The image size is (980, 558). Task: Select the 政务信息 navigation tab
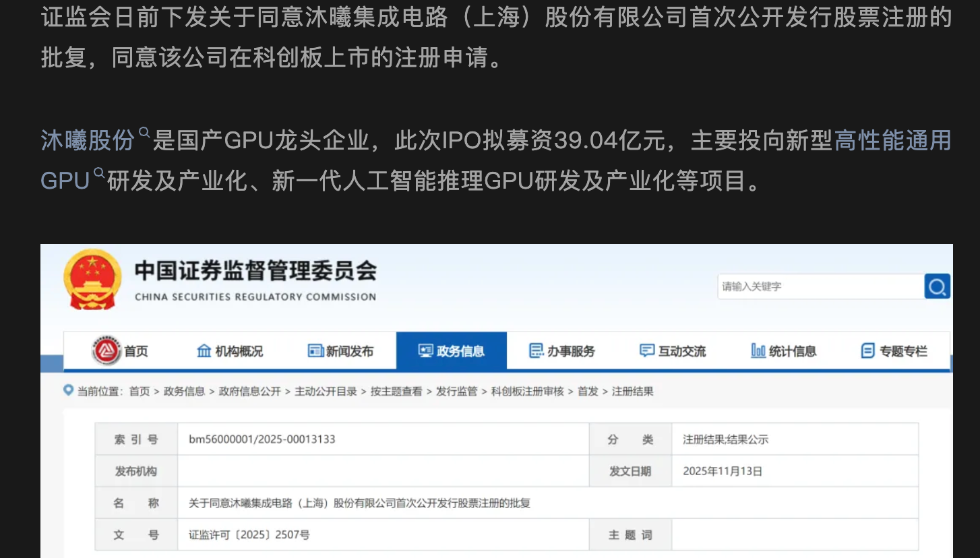pyautogui.click(x=451, y=351)
